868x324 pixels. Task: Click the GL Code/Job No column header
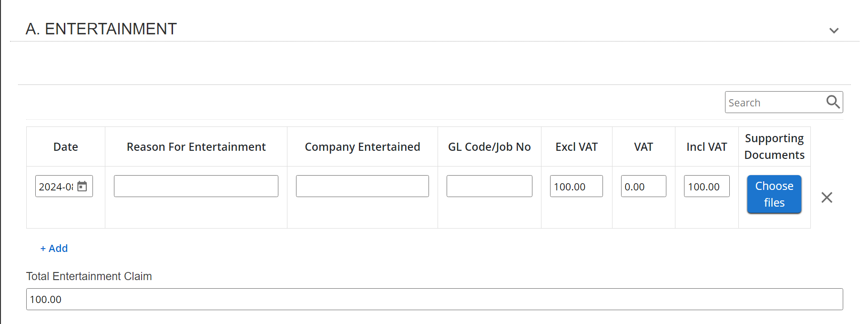click(489, 147)
